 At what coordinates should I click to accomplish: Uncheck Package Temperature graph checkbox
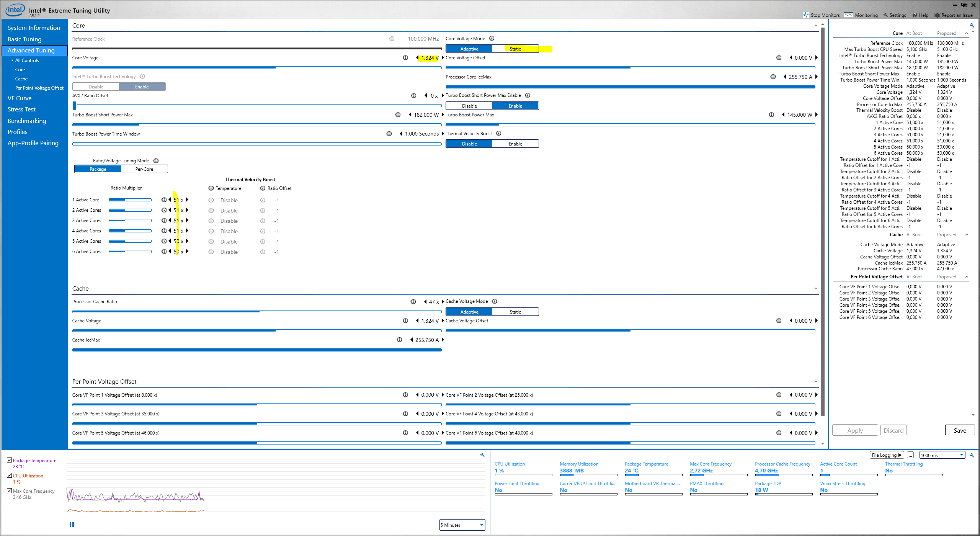tap(10, 460)
